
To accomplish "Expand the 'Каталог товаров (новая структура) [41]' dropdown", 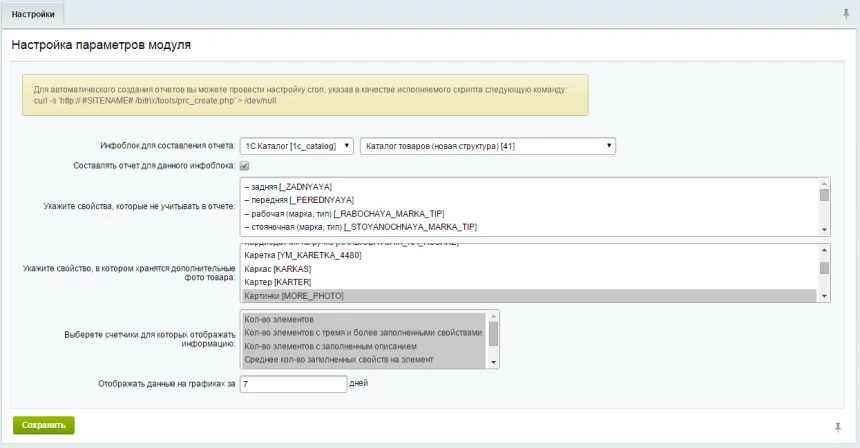I will (x=487, y=146).
